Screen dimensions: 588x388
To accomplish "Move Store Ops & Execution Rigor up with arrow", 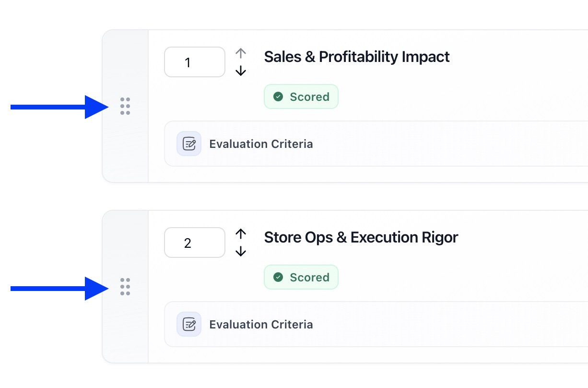I will pos(241,234).
